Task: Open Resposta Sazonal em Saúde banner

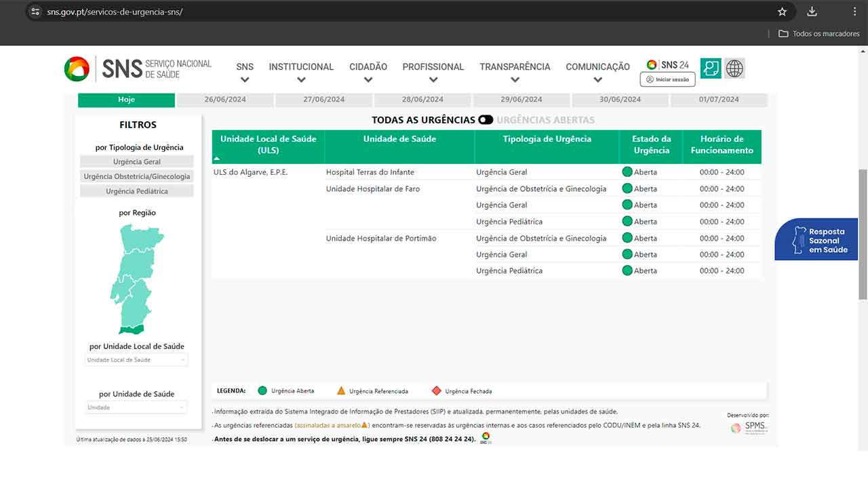Action: click(817, 240)
